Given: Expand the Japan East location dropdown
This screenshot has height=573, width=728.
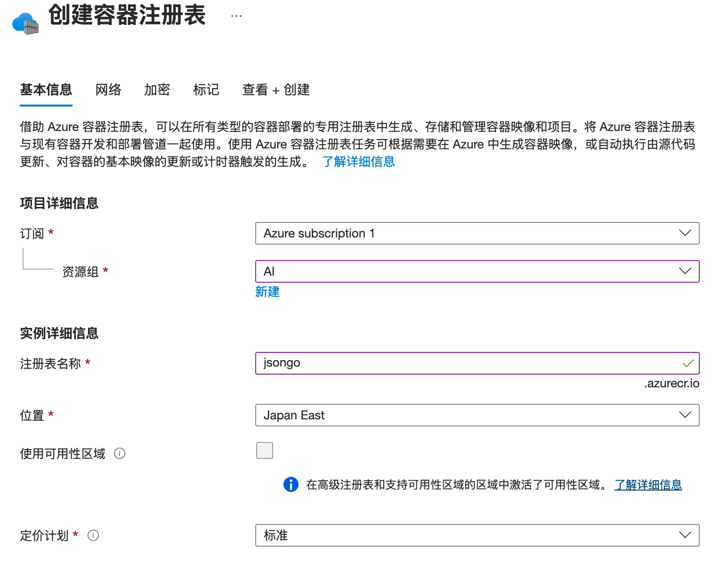Looking at the screenshot, I should (477, 415).
